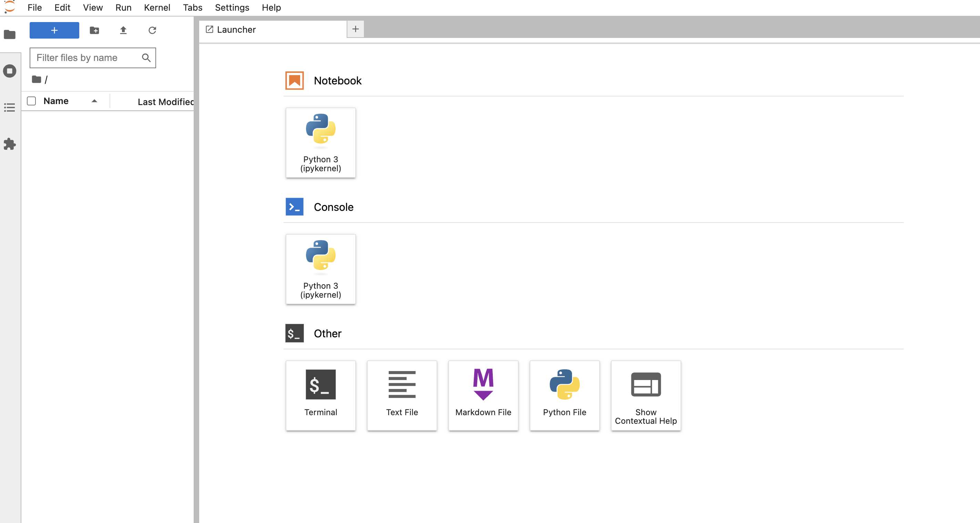Screen dimensions: 980x523
Task: Click the upload files toolbar button
Action: point(123,30)
